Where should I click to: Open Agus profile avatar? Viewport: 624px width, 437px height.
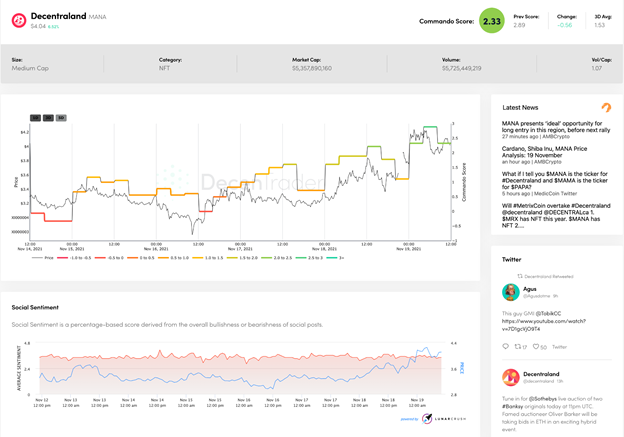click(x=511, y=292)
